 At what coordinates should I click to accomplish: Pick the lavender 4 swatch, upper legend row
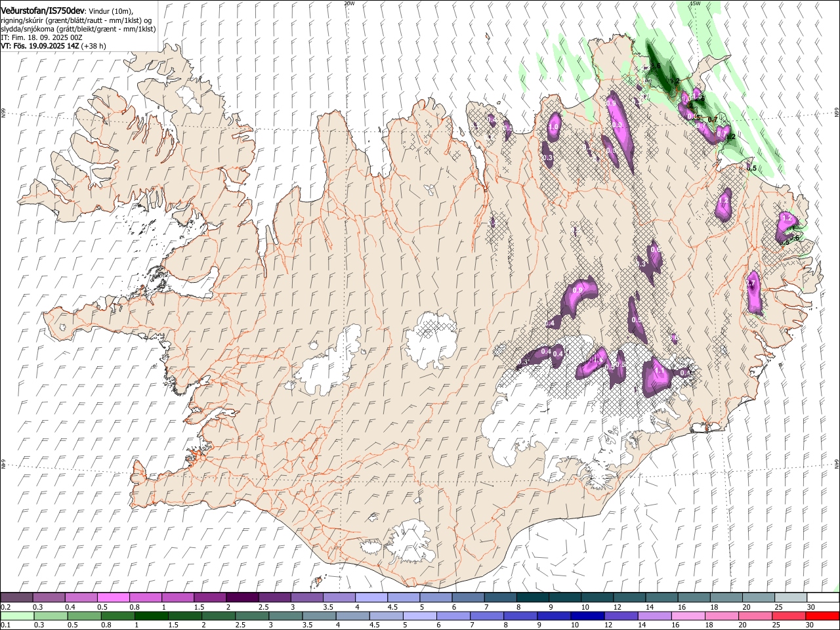pos(371,598)
